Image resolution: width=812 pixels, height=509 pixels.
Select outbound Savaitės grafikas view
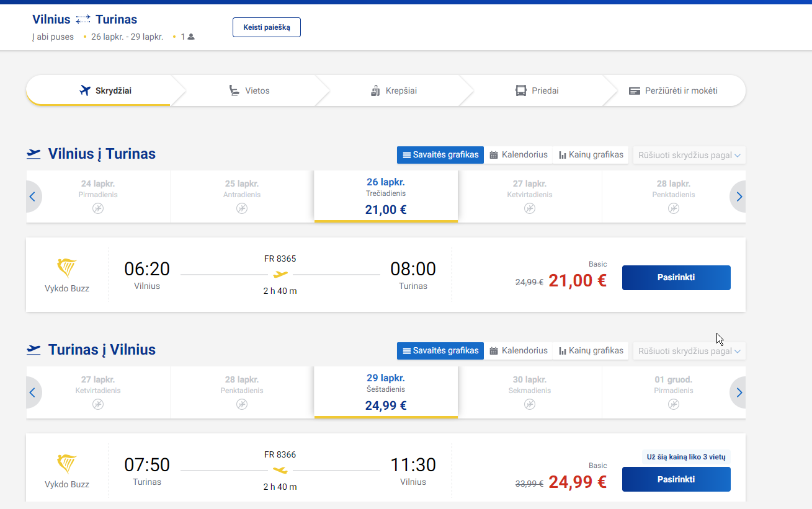point(440,155)
